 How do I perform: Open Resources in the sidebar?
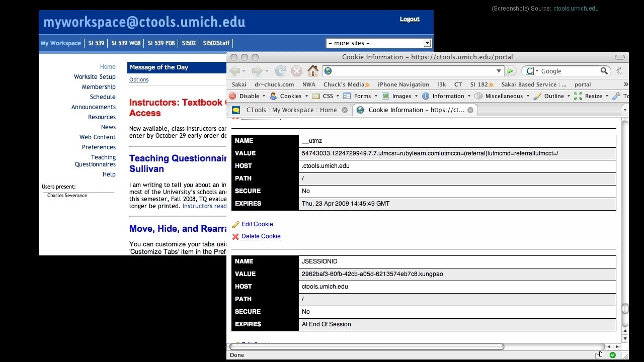[102, 117]
